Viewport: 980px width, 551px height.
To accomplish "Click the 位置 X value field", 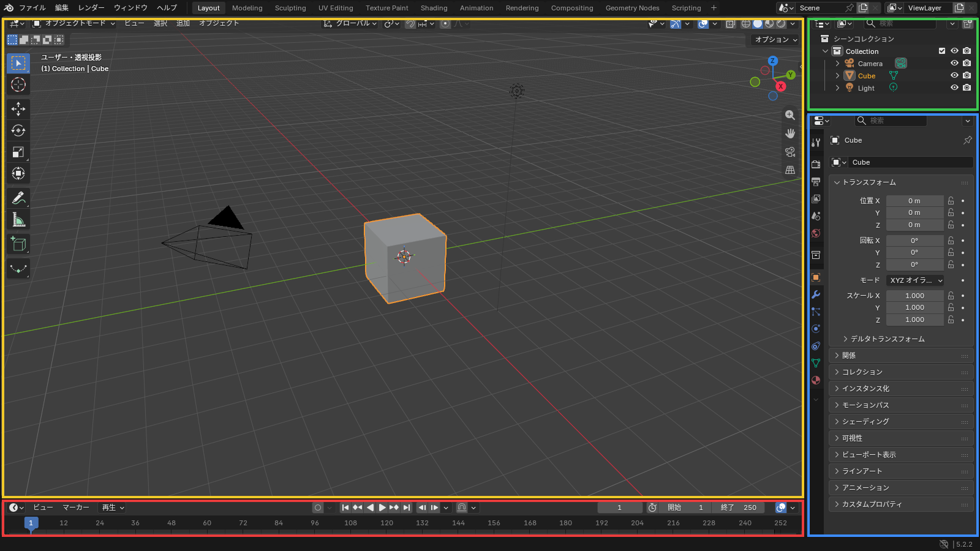I will [x=914, y=201].
